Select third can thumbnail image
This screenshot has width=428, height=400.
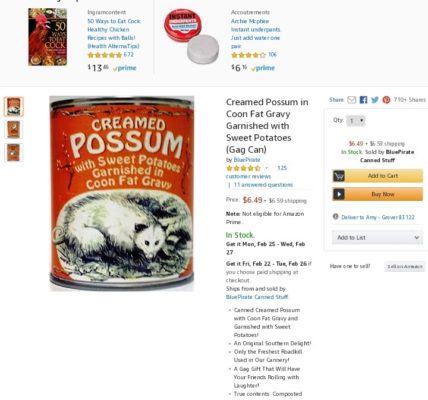click(x=14, y=152)
